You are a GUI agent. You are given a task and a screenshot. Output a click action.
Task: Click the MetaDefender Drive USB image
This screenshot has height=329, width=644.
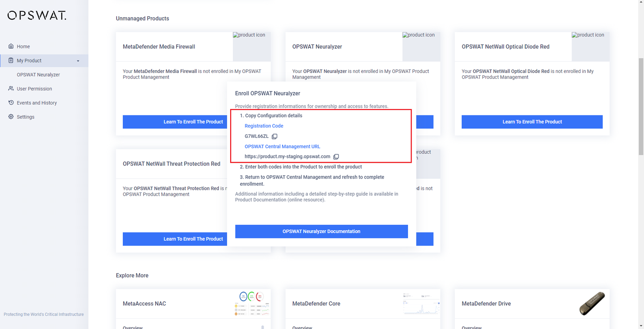tap(592, 303)
